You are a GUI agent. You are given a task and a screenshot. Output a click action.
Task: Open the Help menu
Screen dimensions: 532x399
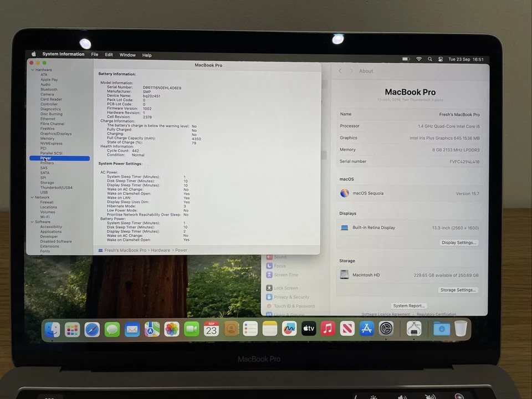click(x=147, y=55)
